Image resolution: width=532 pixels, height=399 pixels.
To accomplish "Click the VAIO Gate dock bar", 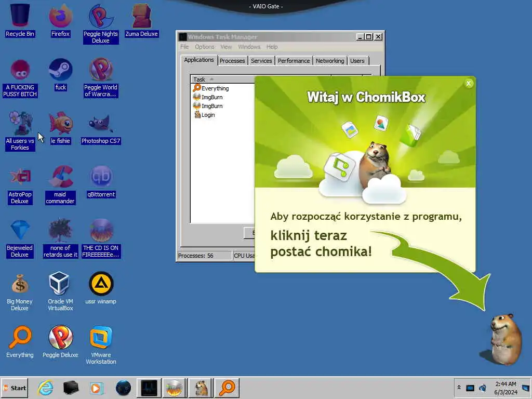I will (265, 6).
